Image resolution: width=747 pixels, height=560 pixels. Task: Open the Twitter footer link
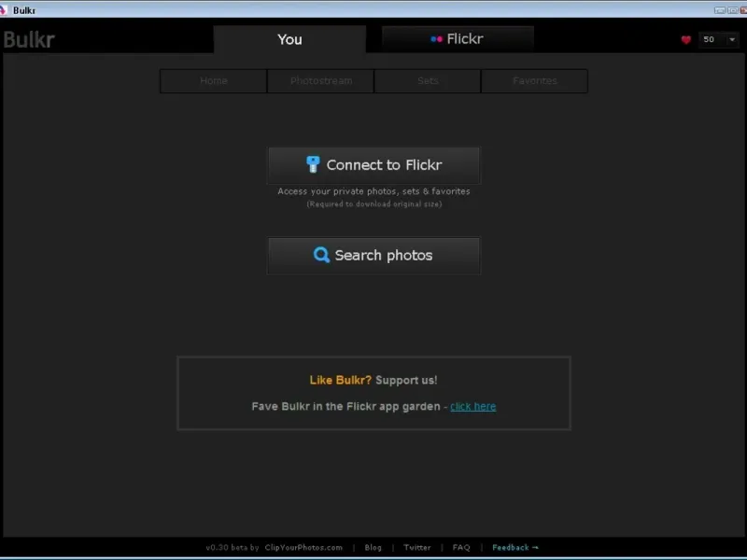(x=416, y=548)
